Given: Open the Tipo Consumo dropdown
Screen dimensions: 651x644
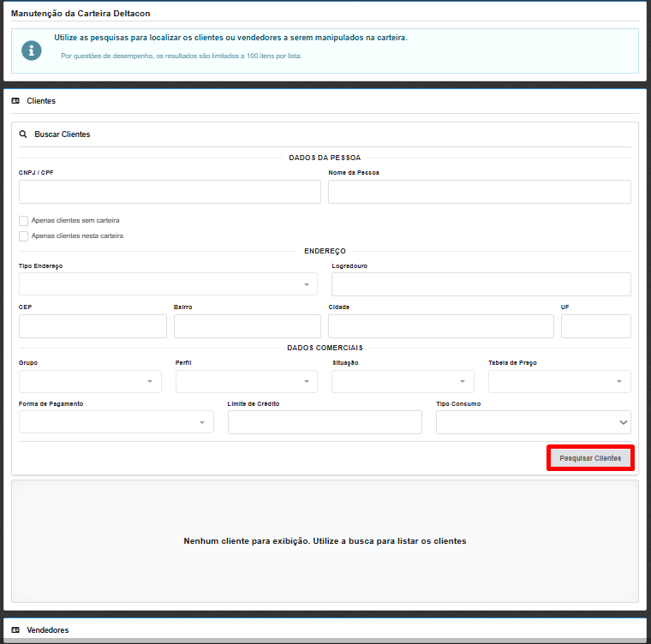Looking at the screenshot, I should tap(533, 422).
